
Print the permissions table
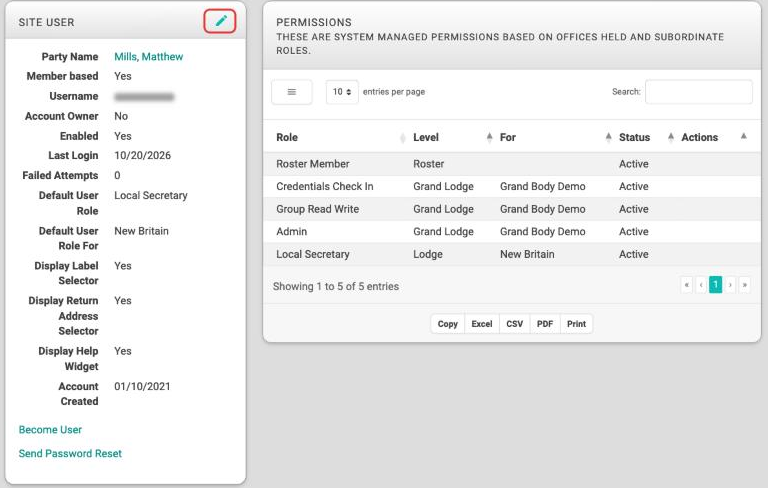[x=576, y=324]
